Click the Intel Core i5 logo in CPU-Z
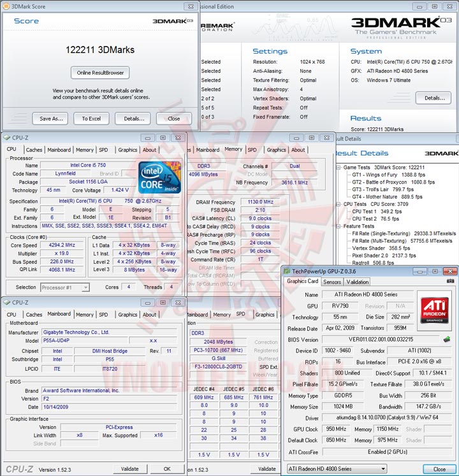This screenshot has width=459, height=476. (x=159, y=178)
